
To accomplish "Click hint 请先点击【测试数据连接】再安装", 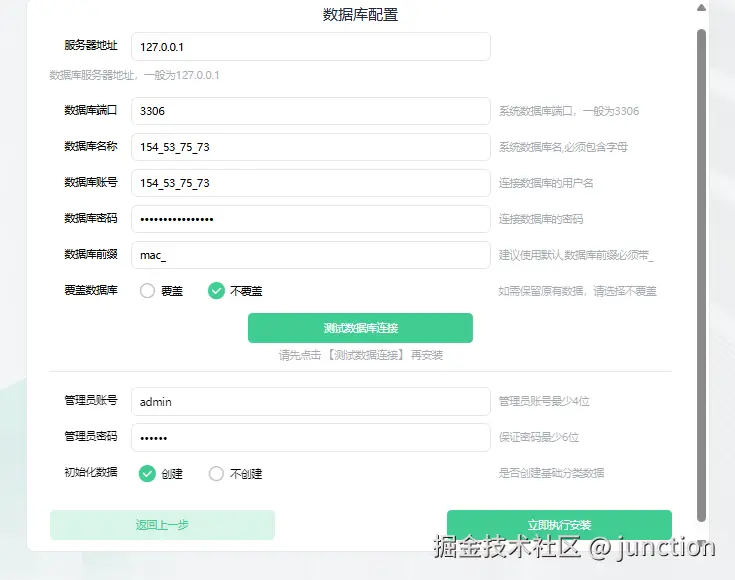I will click(x=360, y=355).
